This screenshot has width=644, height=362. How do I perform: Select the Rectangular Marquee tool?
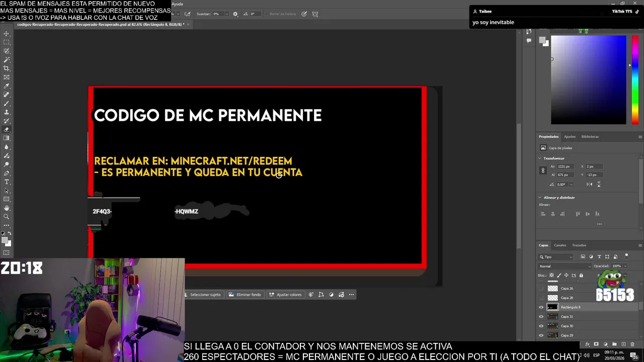[x=7, y=42]
